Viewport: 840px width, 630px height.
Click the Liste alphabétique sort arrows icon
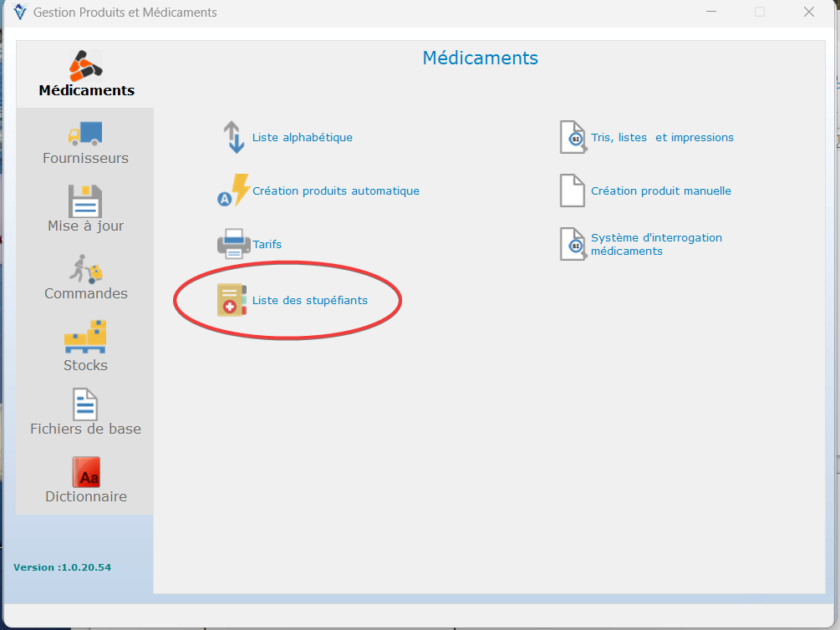pyautogui.click(x=233, y=138)
